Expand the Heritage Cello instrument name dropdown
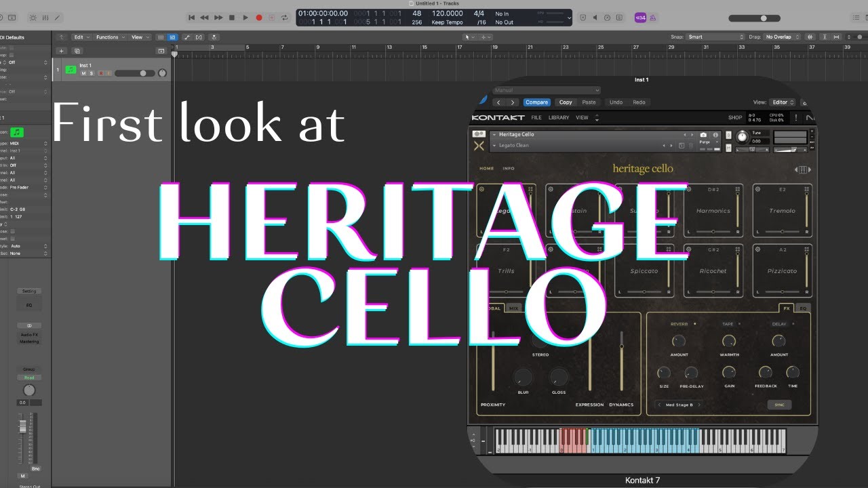 494,135
